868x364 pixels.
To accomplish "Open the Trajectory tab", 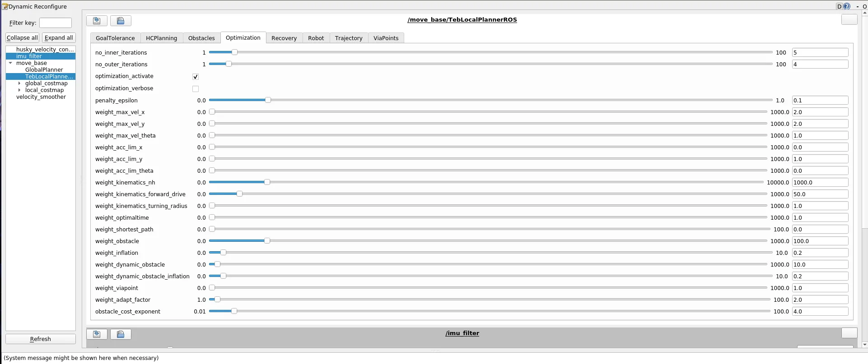I will (348, 38).
